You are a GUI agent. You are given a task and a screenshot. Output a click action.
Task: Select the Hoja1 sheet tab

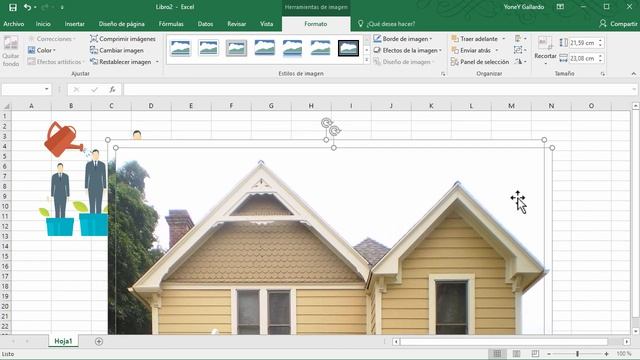(x=63, y=341)
